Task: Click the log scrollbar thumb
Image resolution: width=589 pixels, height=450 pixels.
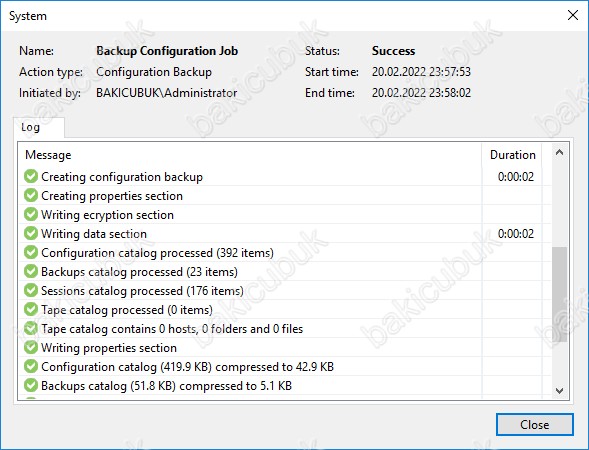Action: coord(559,294)
